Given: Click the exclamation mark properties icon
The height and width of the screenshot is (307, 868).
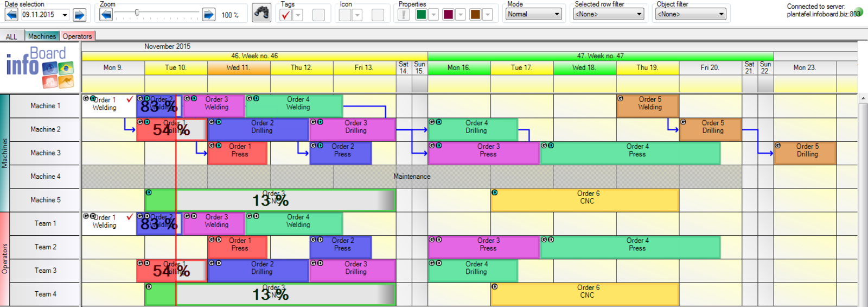Looking at the screenshot, I should [x=403, y=15].
